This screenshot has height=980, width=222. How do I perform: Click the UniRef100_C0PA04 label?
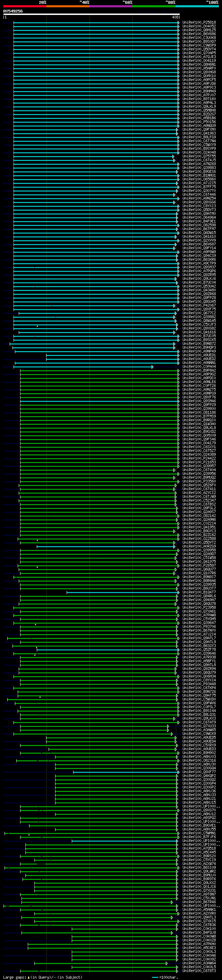click(x=199, y=367)
